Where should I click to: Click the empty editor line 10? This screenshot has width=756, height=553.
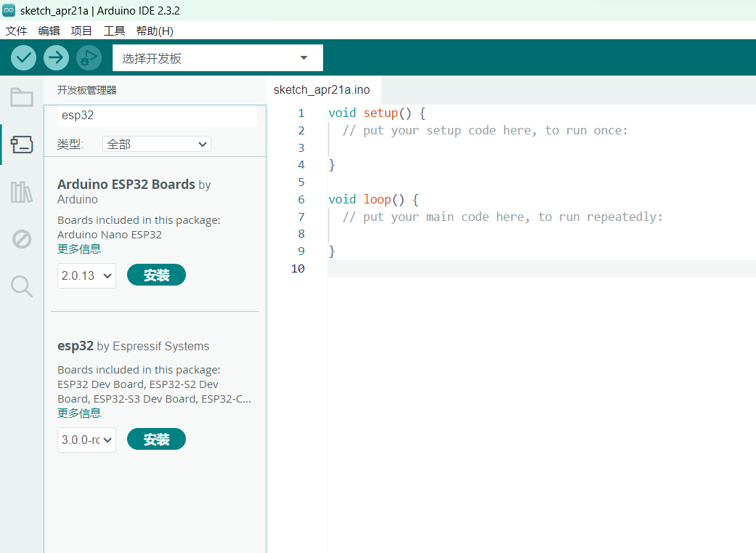click(x=542, y=268)
